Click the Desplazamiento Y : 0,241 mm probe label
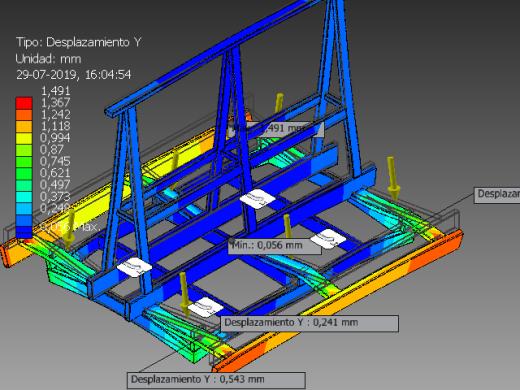520x390 pixels. pos(310,323)
